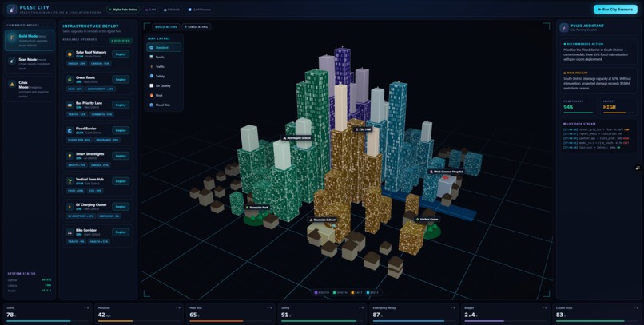Viewport: 644px width, 325px height.
Task: Select the Traffic map layer
Action: [x=164, y=66]
